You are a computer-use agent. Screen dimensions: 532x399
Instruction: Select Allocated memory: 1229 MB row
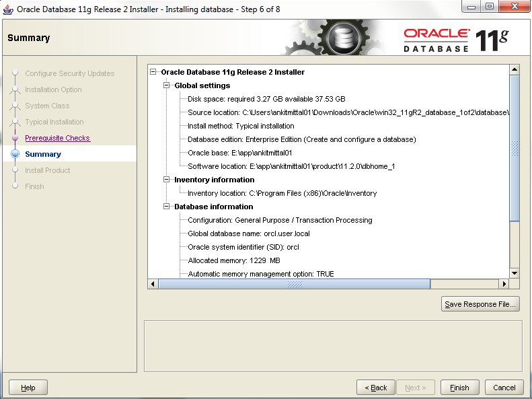(234, 260)
